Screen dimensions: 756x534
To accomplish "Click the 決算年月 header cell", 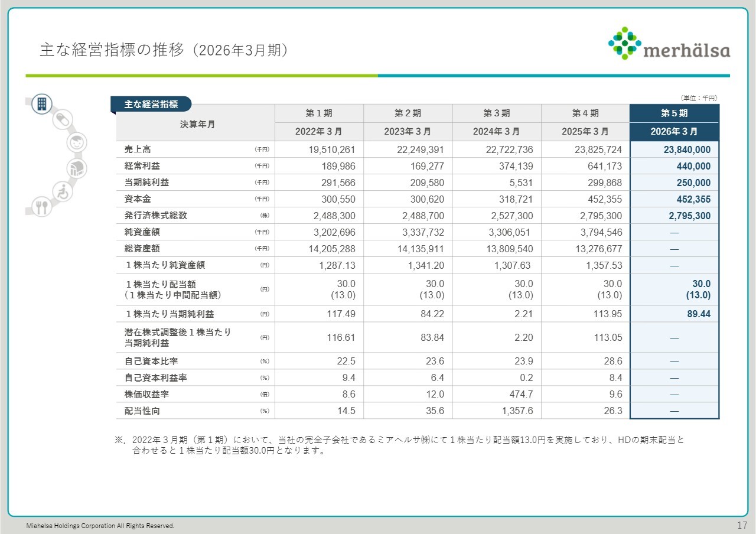I will (x=198, y=124).
